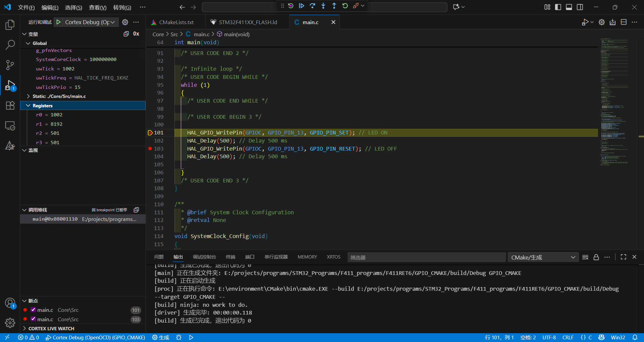Viewport: 644px width, 342px height.
Task: Toggle the red breakpoint on line 103 gutter
Action: click(150, 149)
